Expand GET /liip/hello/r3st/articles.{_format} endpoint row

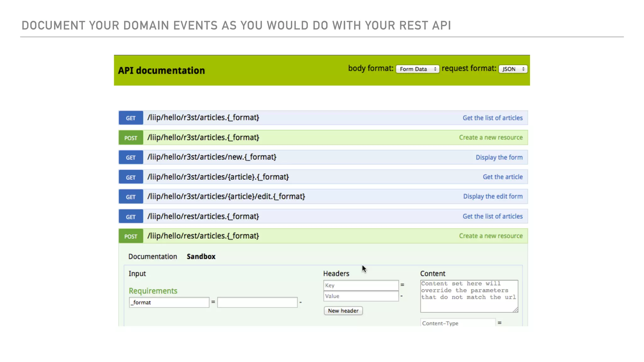323,118
